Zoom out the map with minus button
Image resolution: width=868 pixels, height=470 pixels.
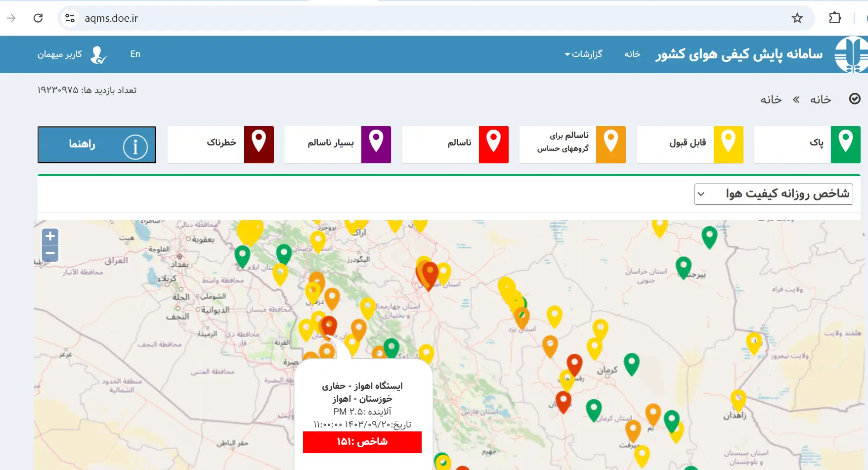[x=50, y=253]
